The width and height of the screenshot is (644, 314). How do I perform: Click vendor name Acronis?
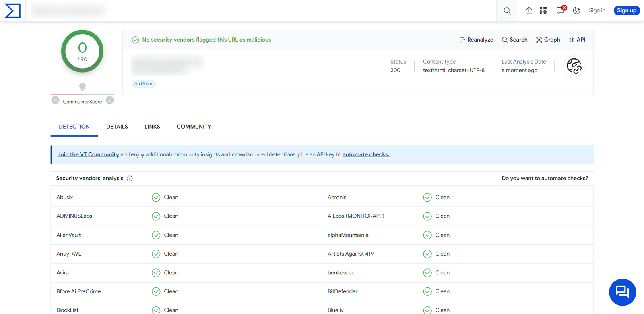point(337,197)
